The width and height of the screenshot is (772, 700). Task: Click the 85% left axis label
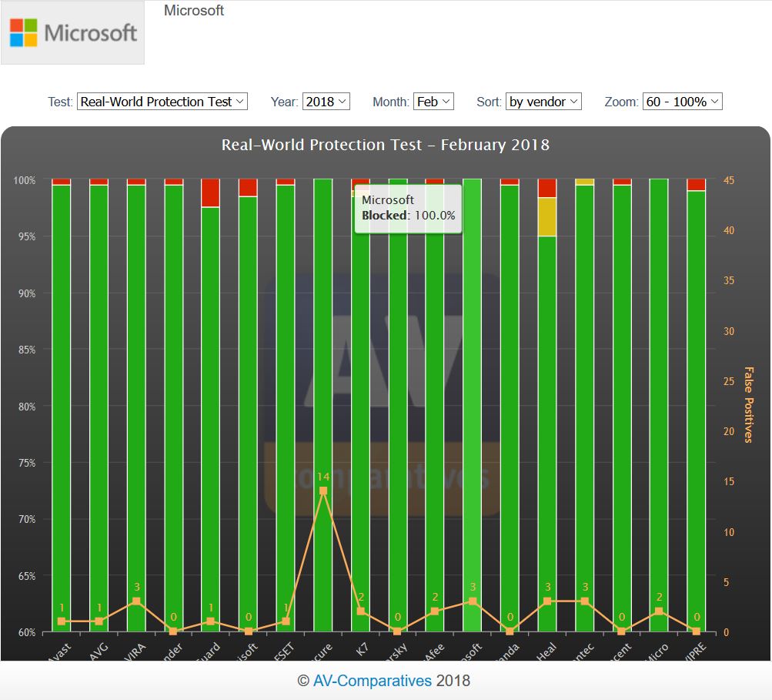click(x=27, y=350)
